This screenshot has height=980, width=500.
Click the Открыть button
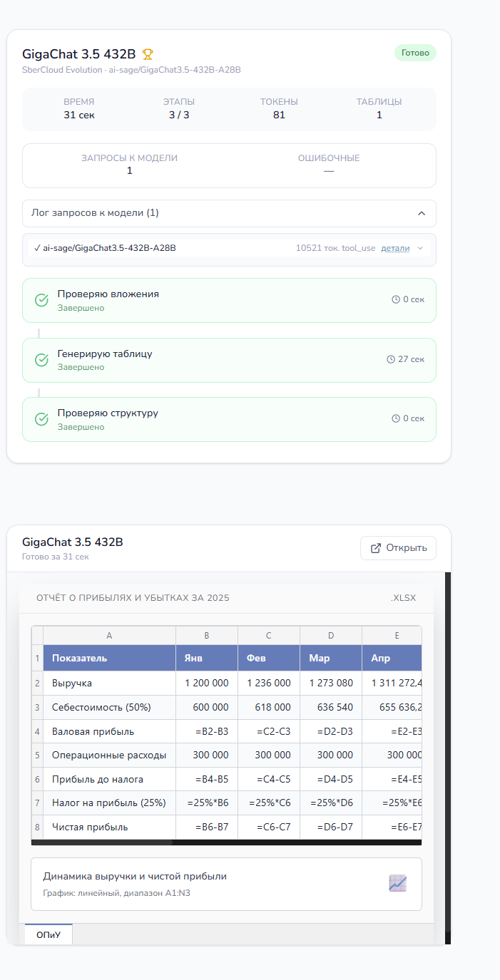398,548
